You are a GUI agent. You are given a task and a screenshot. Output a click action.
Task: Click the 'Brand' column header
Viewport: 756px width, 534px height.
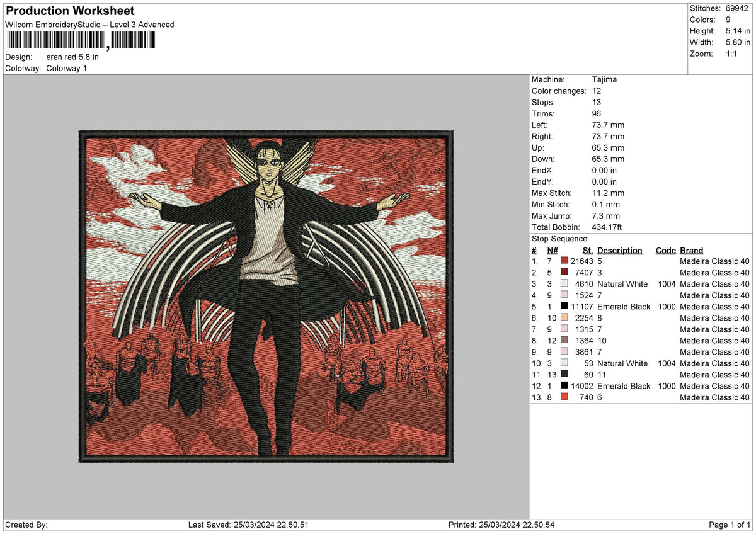[x=692, y=250]
